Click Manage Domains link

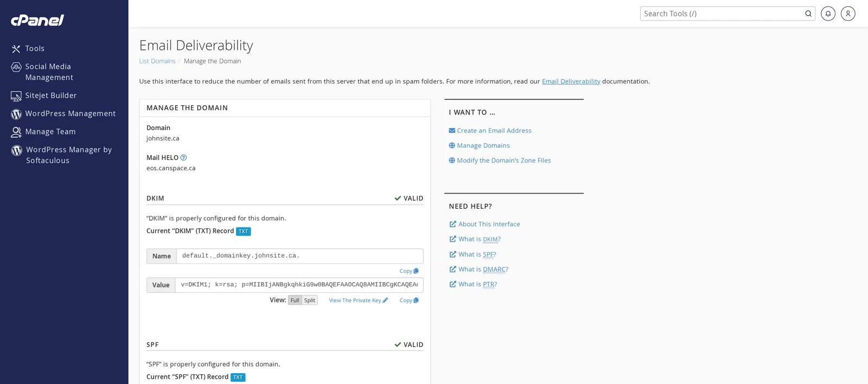483,146
